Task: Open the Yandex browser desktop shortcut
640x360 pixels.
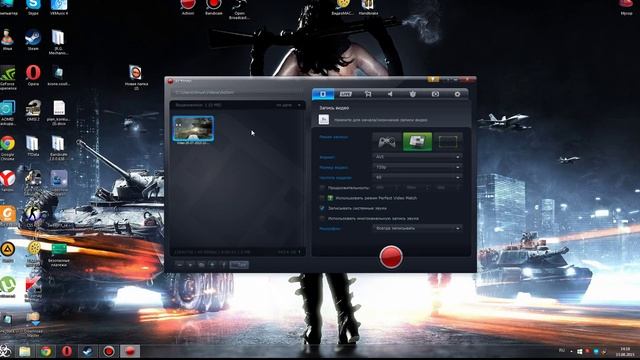Action: coord(7,181)
